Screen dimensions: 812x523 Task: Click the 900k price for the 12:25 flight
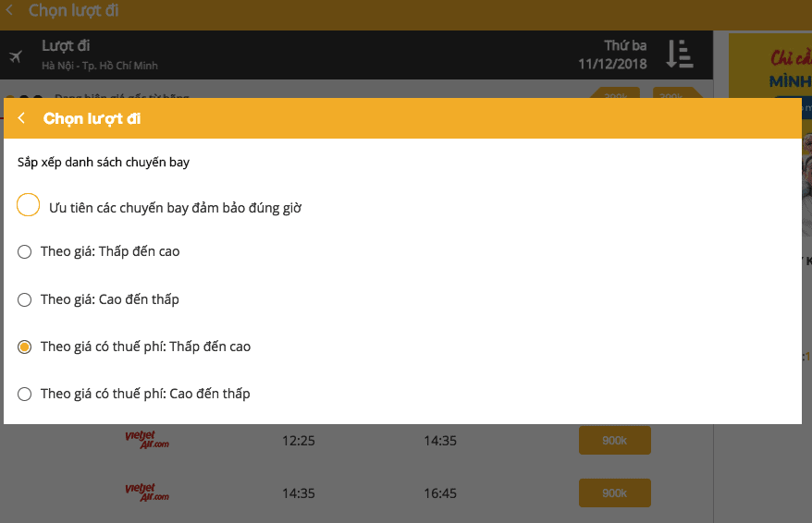coord(615,441)
